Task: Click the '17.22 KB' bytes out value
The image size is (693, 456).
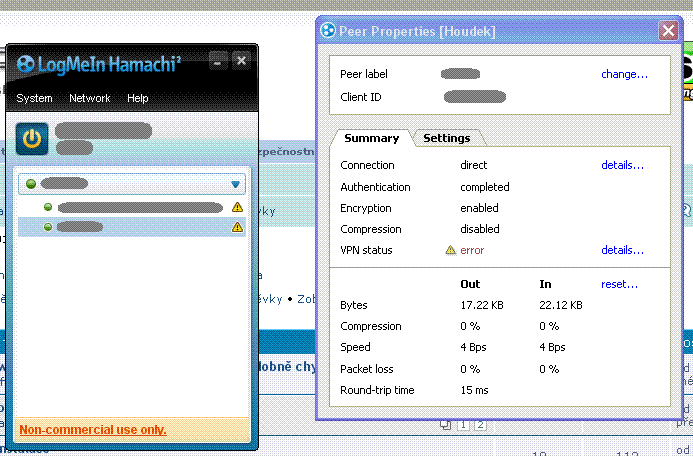Action: (x=482, y=305)
